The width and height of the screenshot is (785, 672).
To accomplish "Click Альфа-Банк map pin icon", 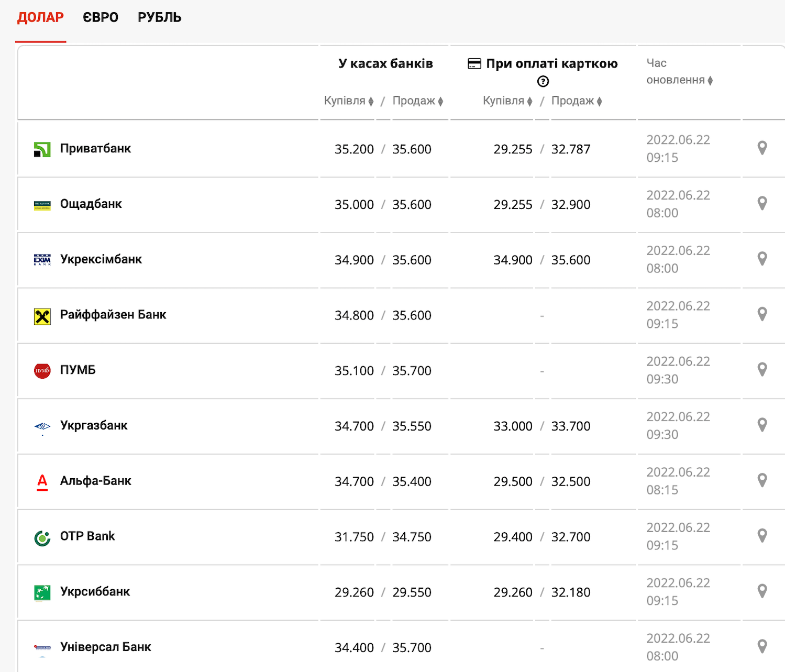I will (x=762, y=480).
